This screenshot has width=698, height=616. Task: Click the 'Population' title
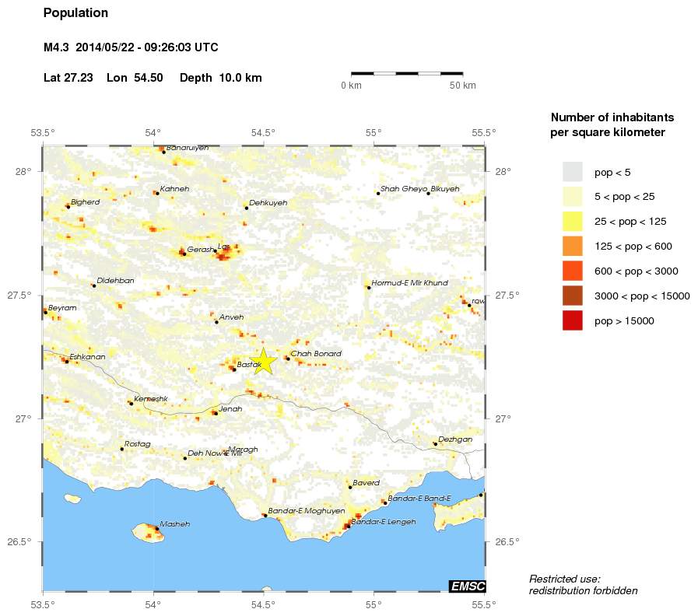pos(75,13)
